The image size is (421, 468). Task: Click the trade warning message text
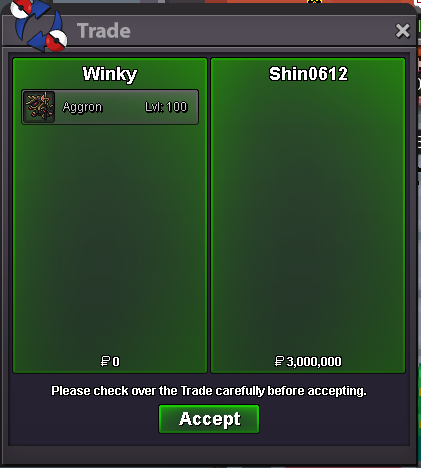[x=209, y=391]
